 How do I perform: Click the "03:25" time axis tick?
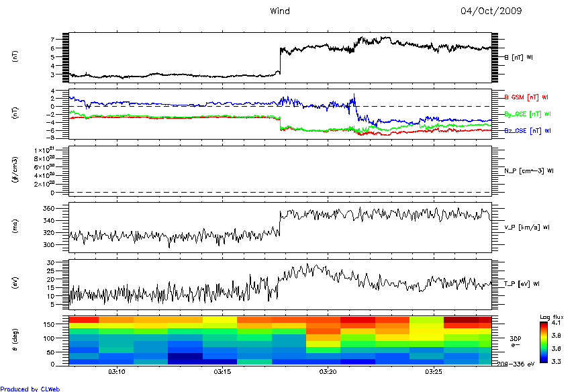433,372
